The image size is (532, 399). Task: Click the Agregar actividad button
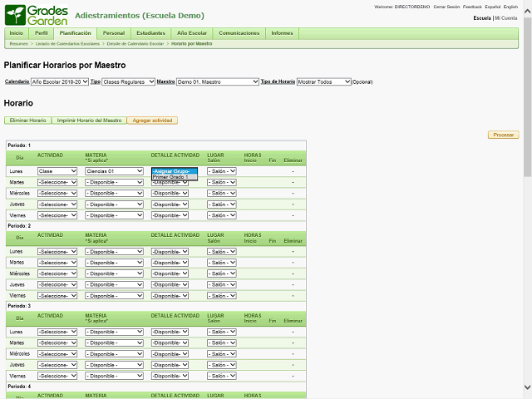tap(152, 121)
